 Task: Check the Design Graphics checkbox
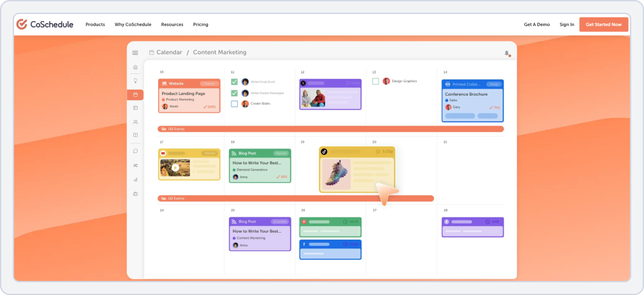click(376, 82)
